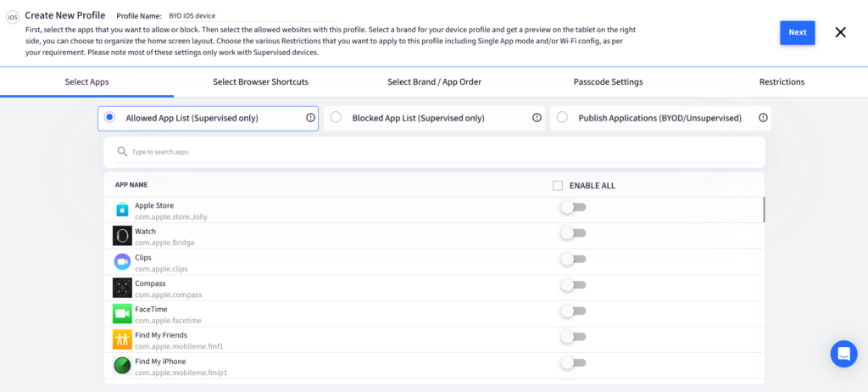
Task: Go to the Restrictions tab
Action: [x=782, y=82]
